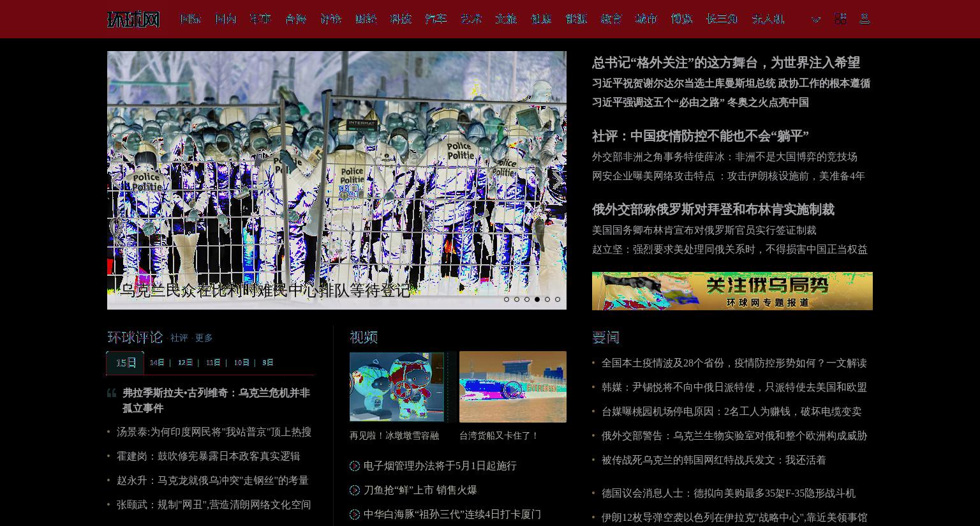Switch to the 11日 commentary tab
The width and height of the screenshot is (980, 526).
(x=213, y=363)
